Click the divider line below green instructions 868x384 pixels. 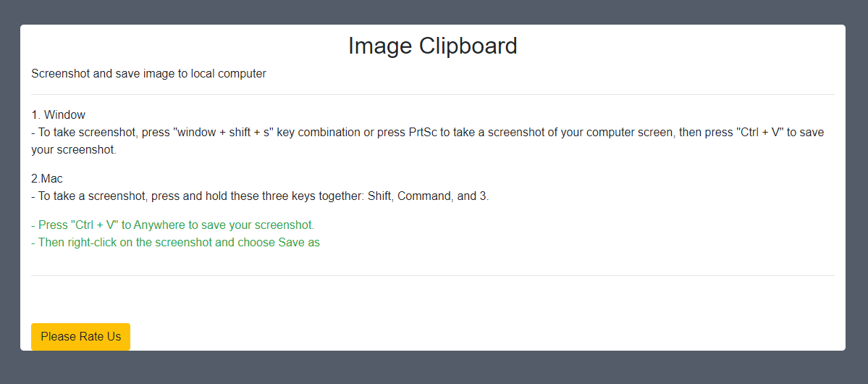432,276
